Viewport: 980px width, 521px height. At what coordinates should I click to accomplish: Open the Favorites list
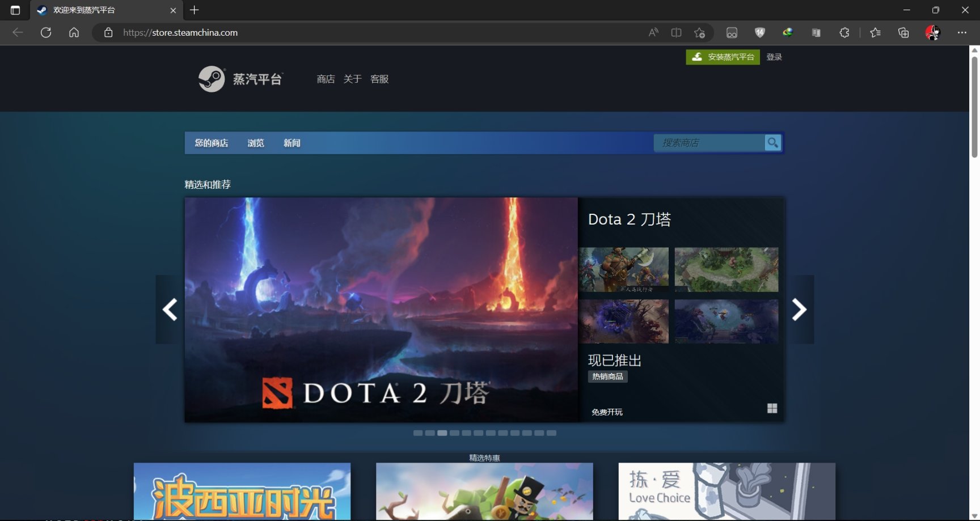point(876,32)
